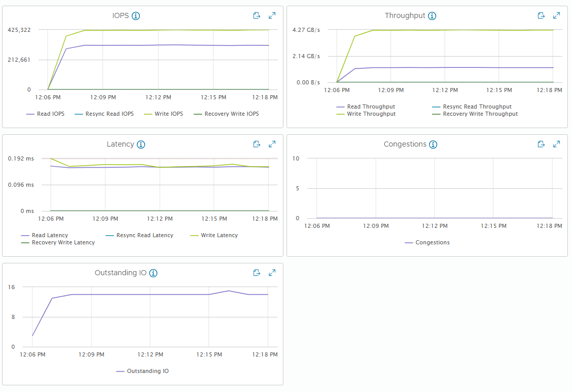Export the Congestions chart

click(541, 144)
